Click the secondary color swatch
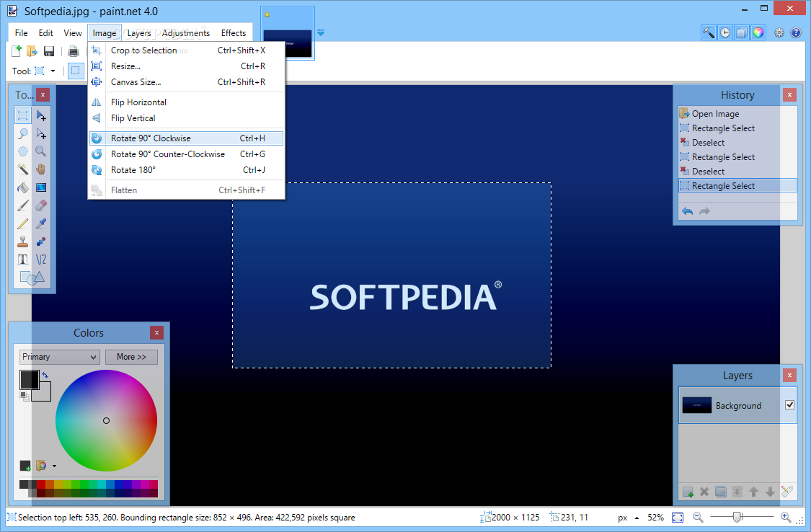Screen dimensions: 811x532 coord(45,394)
